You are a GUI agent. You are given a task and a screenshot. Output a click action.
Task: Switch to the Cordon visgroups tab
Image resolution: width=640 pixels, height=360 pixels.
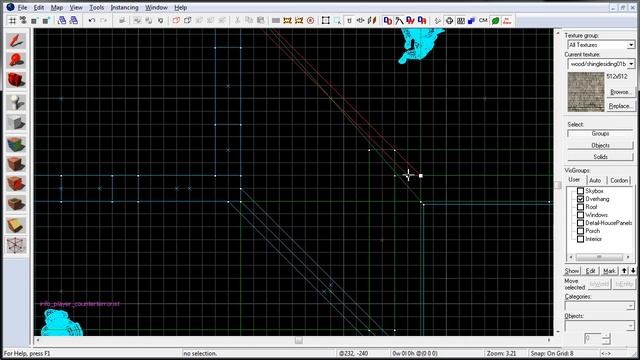(619, 180)
